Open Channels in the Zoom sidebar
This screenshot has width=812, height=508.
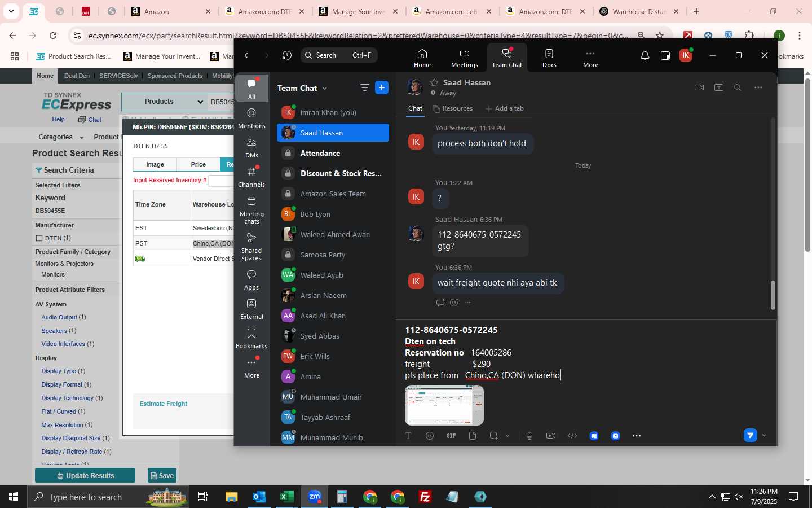(x=251, y=177)
